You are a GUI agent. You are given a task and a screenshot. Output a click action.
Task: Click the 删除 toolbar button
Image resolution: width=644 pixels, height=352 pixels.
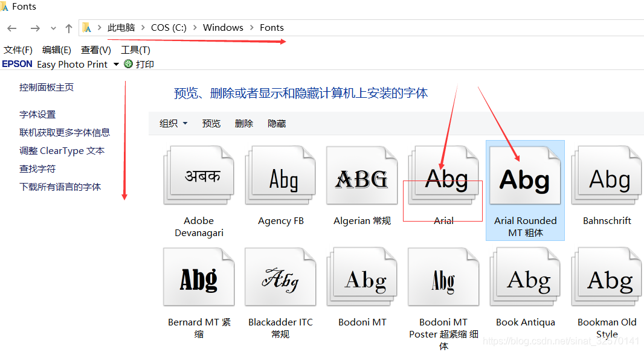(x=244, y=124)
